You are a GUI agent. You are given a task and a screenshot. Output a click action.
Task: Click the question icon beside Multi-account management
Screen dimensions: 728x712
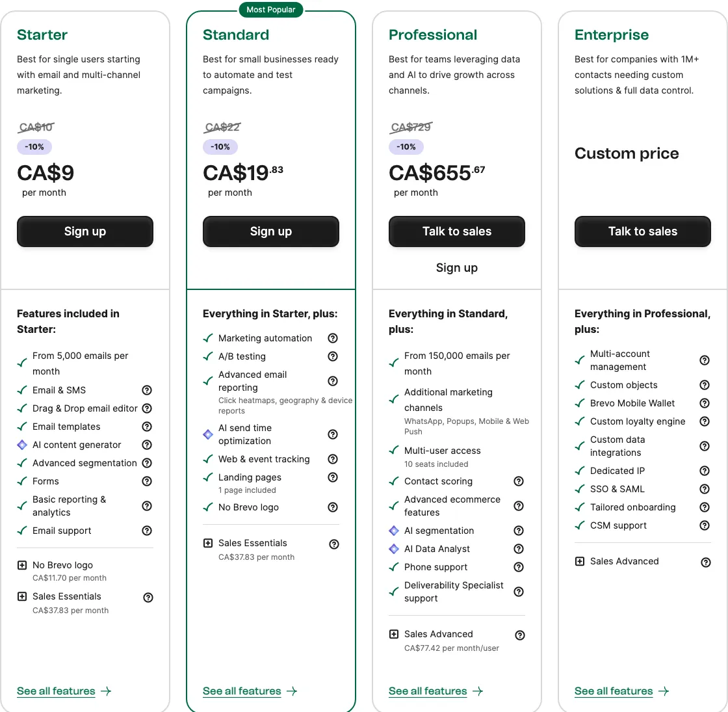click(x=705, y=360)
